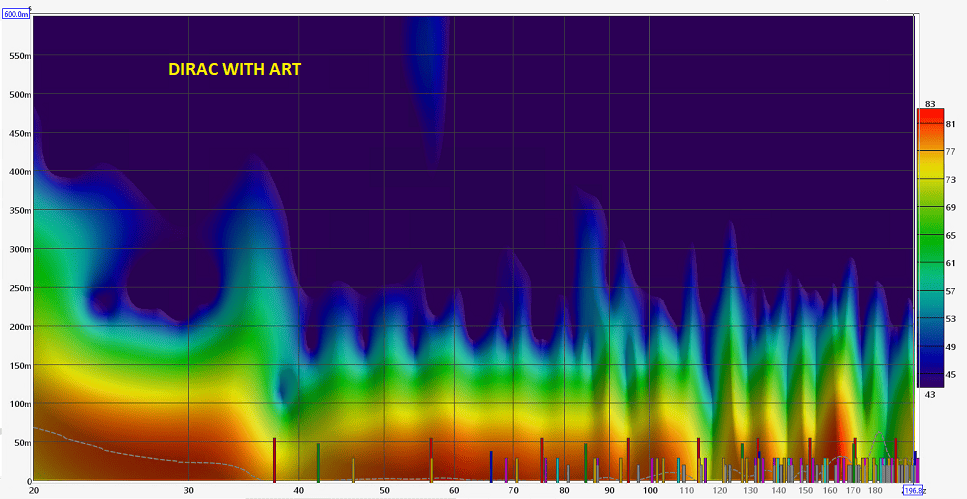The width and height of the screenshot is (967, 499).
Task: Click the 160 Hz frequency axis label
Action: pyautogui.click(x=830, y=490)
